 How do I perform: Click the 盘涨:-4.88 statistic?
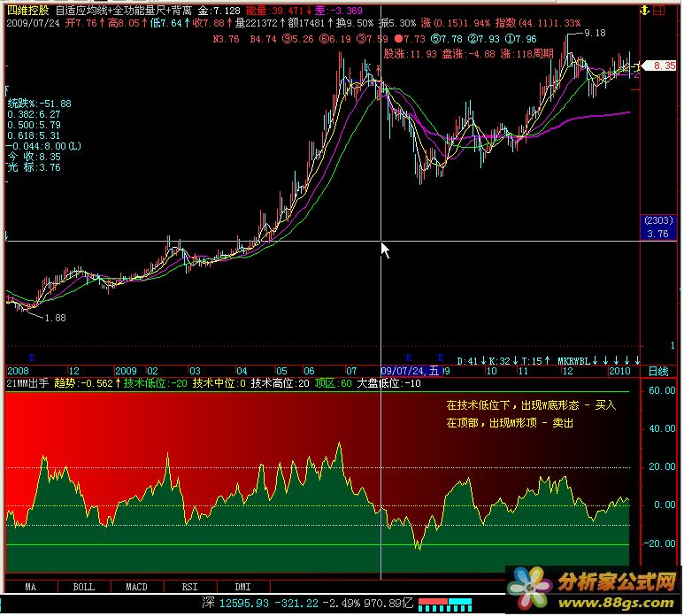tap(468, 54)
